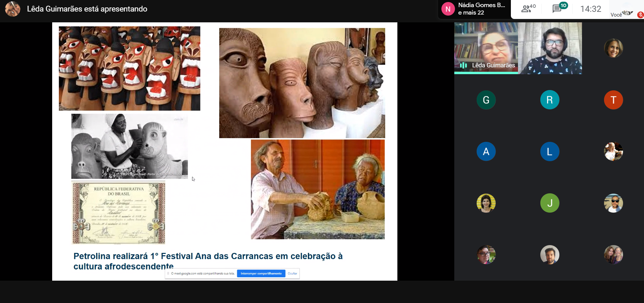Click the 'Ocultar' link in sharing bar
The image size is (644, 303).
(292, 274)
